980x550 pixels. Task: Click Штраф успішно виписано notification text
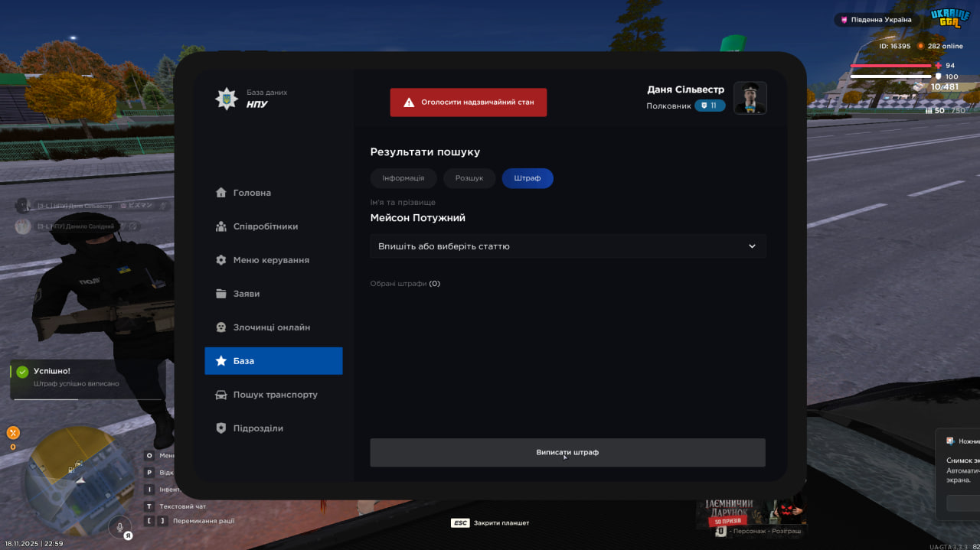[77, 384]
